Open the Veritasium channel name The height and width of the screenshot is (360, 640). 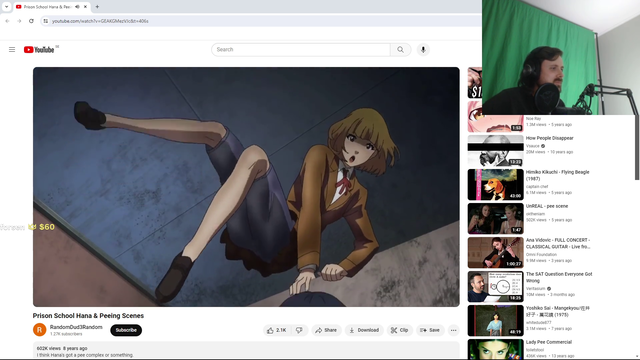(536, 289)
